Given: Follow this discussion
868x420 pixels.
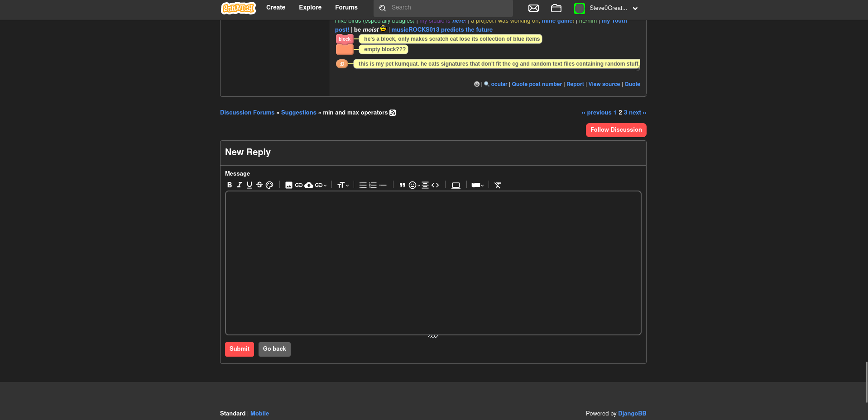Looking at the screenshot, I should pos(616,130).
